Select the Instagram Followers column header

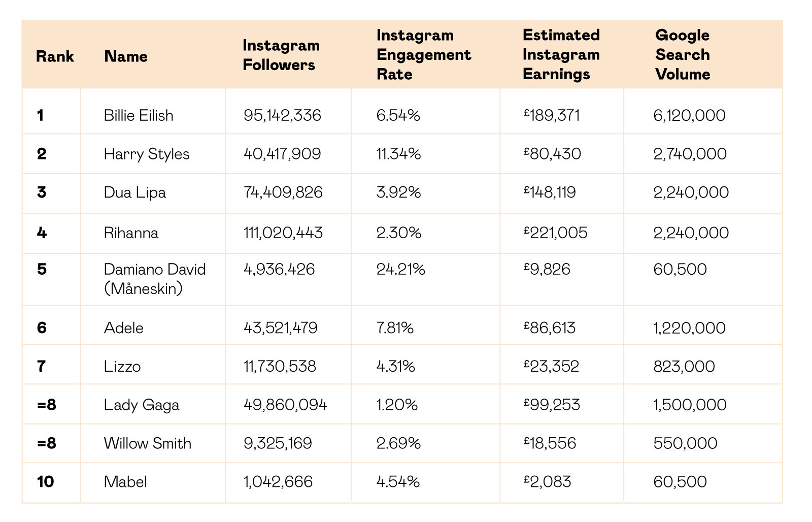[281, 55]
